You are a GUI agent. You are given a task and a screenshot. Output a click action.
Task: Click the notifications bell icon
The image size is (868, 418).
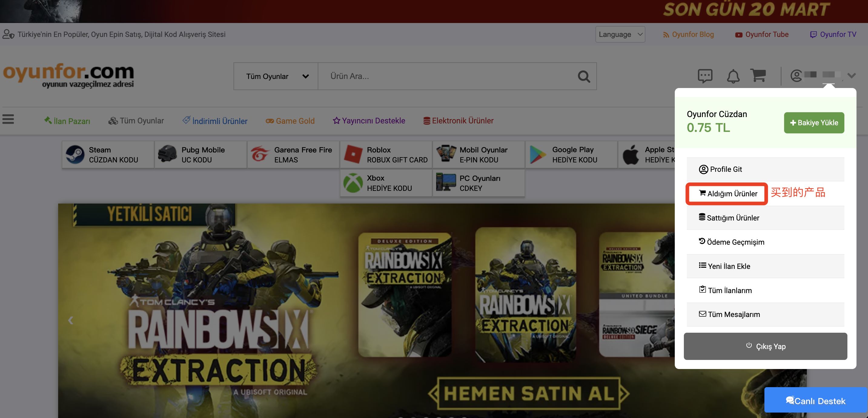pyautogui.click(x=733, y=76)
